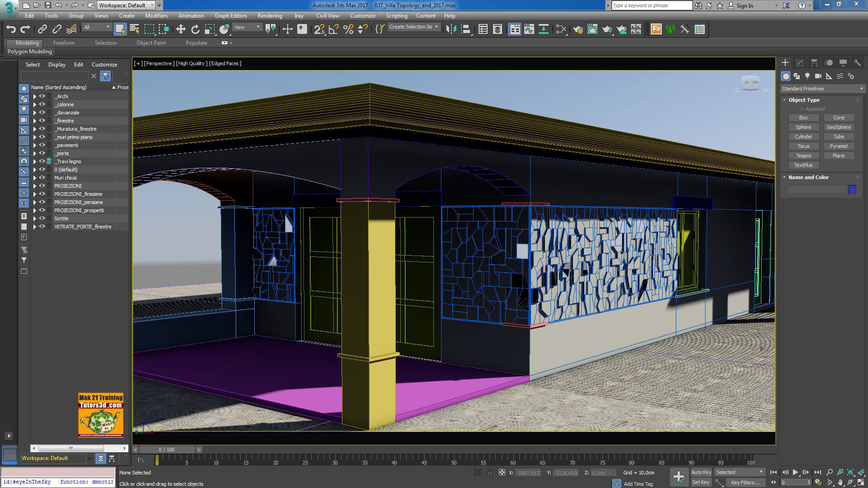Select the Lights category icon
The width and height of the screenshot is (868, 488).
[807, 76]
